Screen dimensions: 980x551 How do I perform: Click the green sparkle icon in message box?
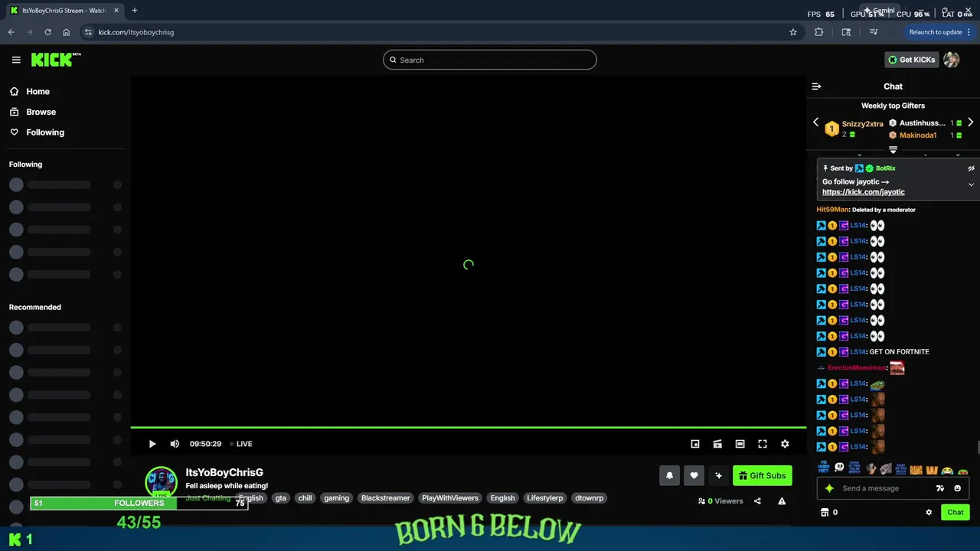point(829,488)
